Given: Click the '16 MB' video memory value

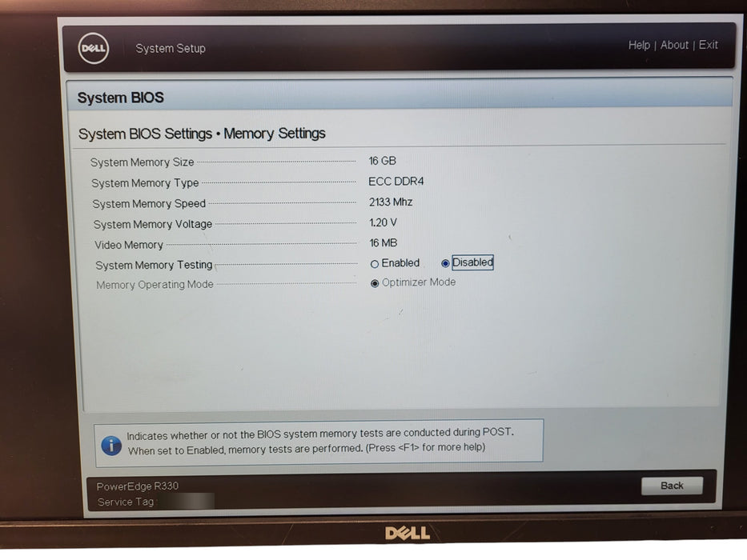Looking at the screenshot, I should click(x=383, y=243).
